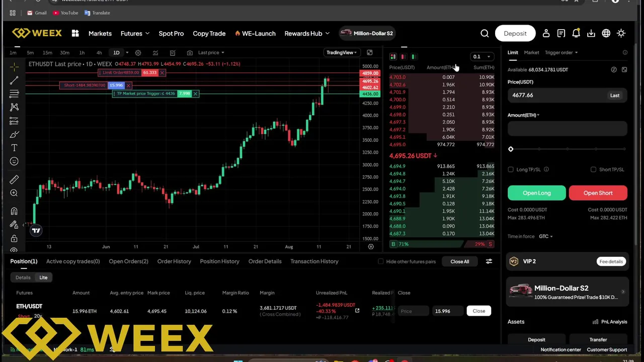Show asks-only order book view
Viewport: 644px width, 362px height.
403,57
